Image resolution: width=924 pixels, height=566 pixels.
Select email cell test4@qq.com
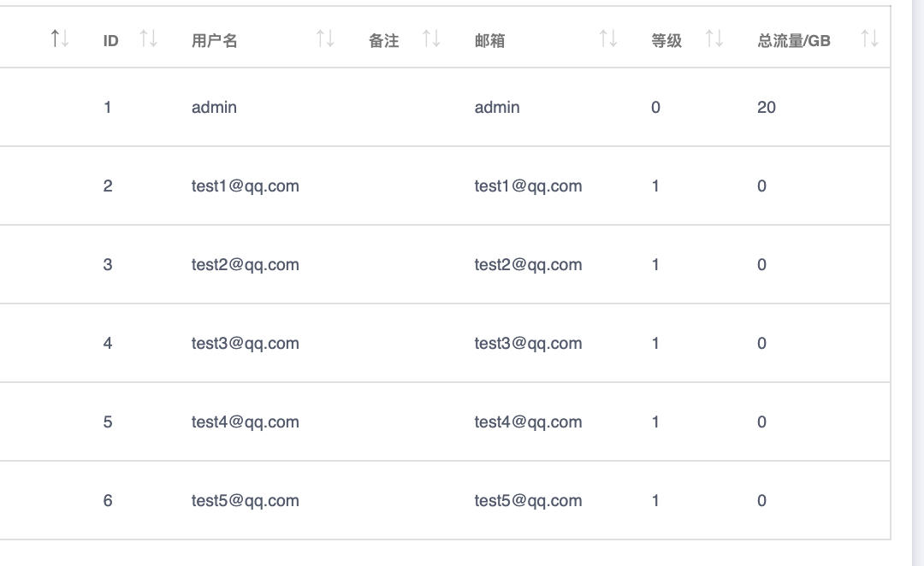[x=528, y=422]
